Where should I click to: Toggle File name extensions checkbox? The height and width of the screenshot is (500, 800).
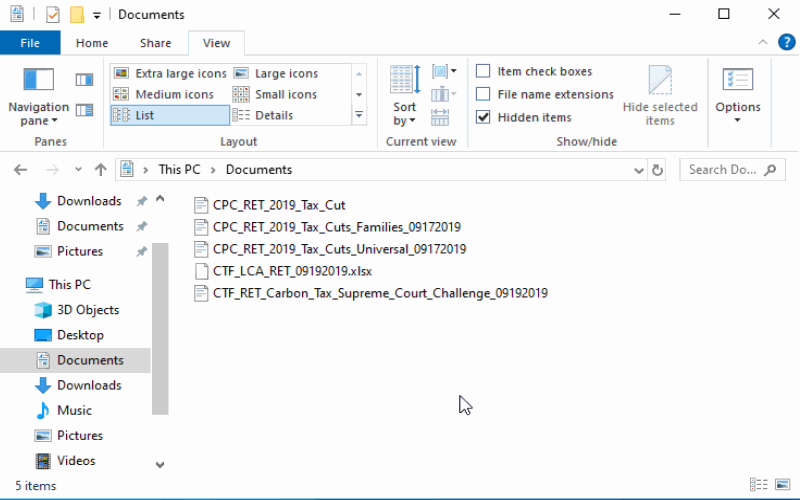(483, 94)
